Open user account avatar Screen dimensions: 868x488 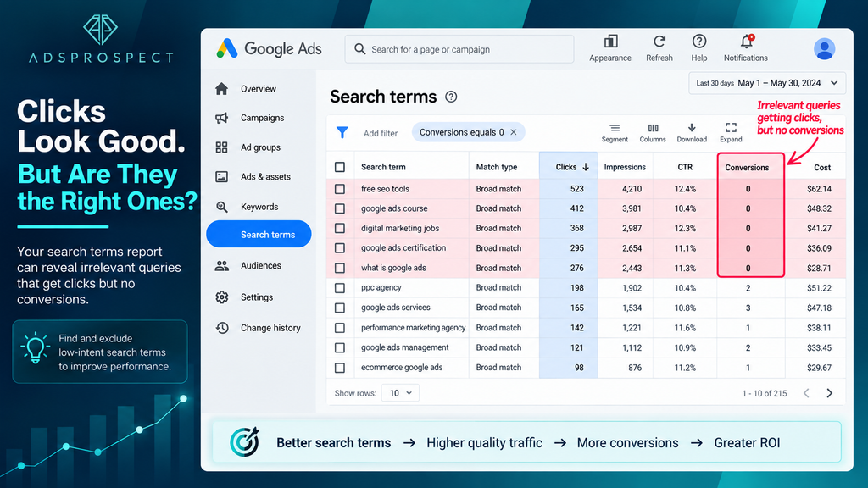[x=824, y=49]
